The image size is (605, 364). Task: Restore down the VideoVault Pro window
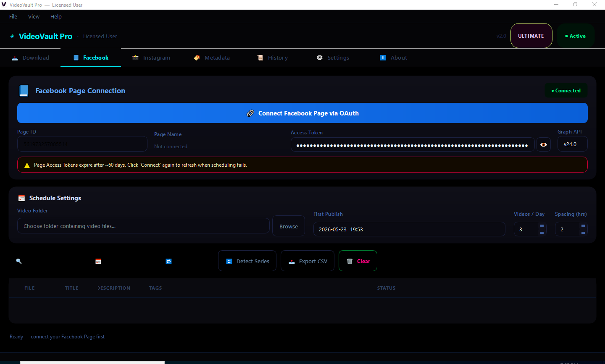575,5
